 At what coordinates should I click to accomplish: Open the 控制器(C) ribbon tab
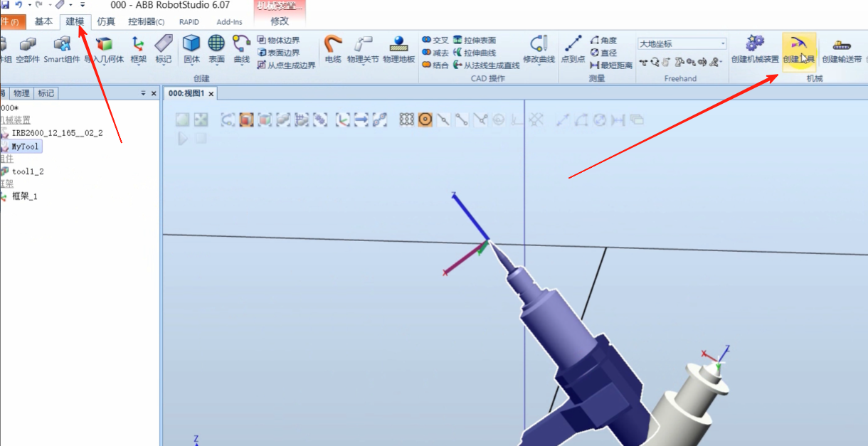(147, 22)
